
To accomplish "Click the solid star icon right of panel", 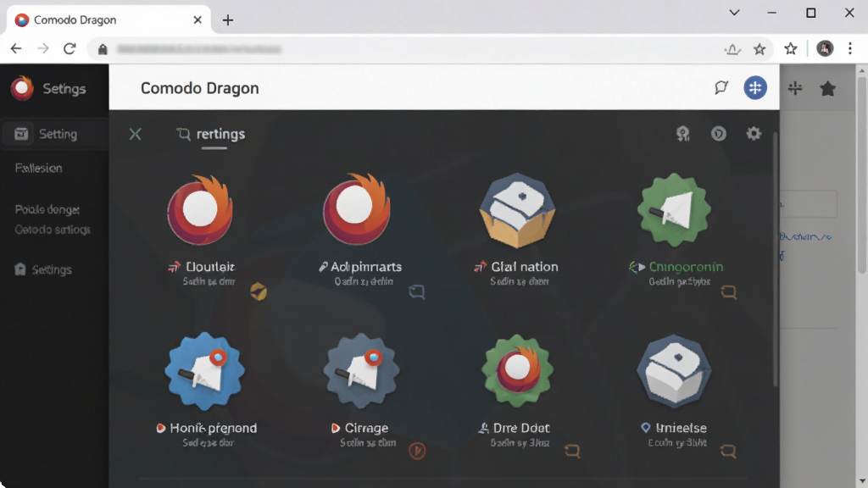I will tap(827, 88).
